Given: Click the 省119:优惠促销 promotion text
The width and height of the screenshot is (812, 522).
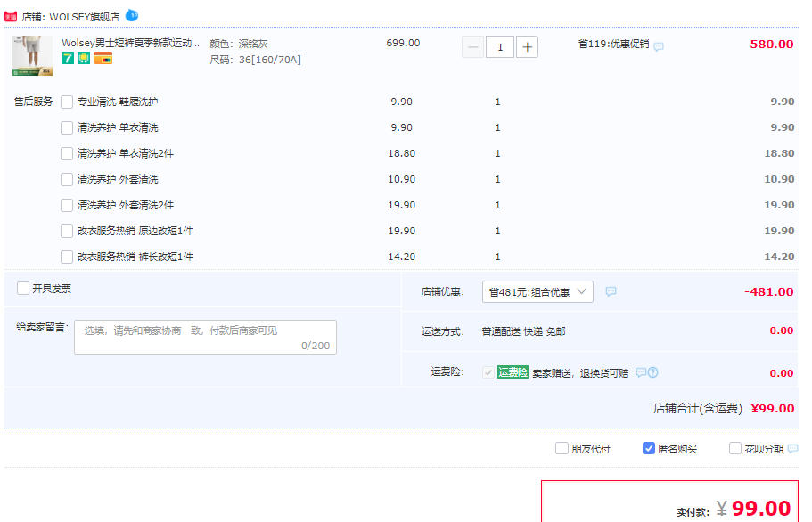Looking at the screenshot, I should coord(613,44).
